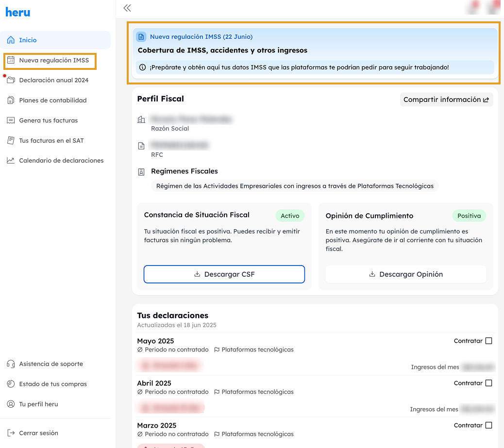504x448 pixels.
Task: Click the Positiva status badge
Action: point(470,216)
